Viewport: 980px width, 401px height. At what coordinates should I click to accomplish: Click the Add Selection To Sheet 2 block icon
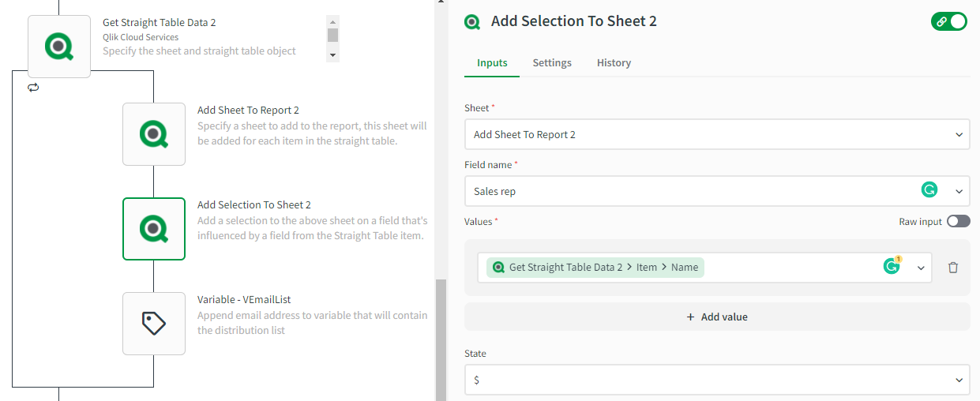[154, 228]
